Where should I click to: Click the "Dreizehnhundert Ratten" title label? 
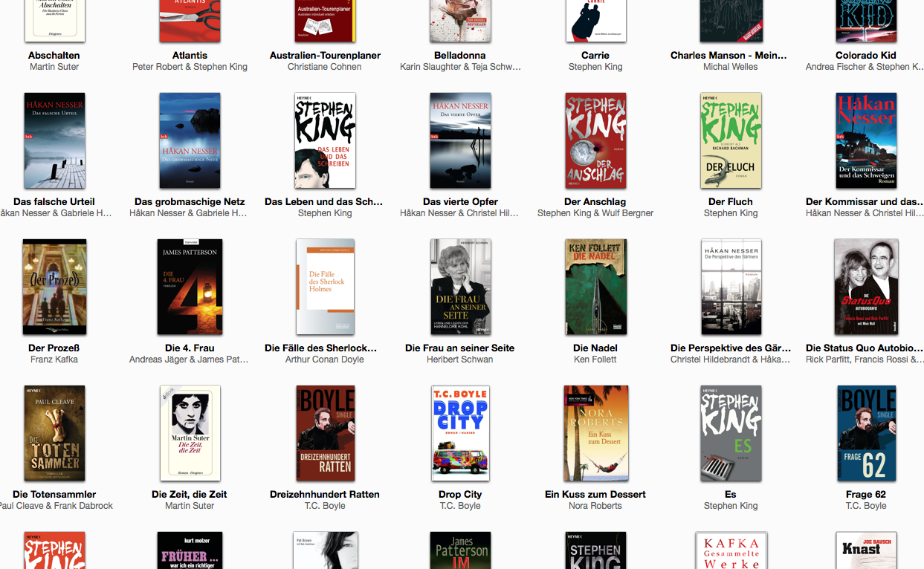point(325,494)
